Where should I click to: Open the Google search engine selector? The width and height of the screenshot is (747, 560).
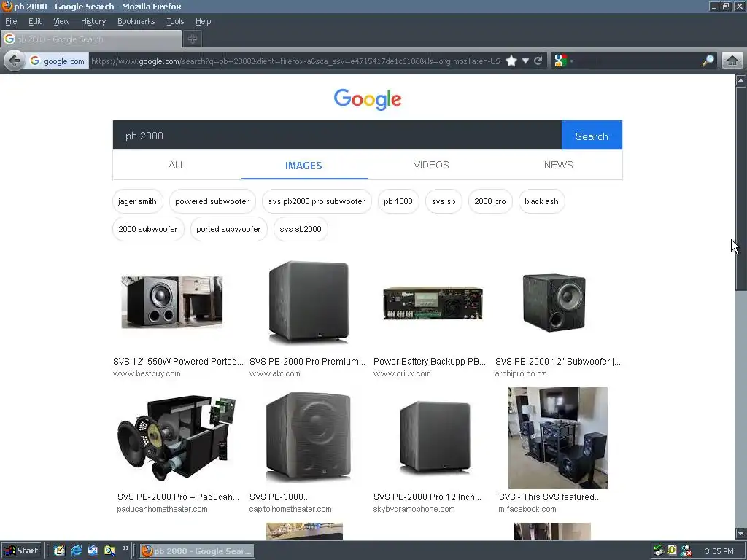(x=564, y=61)
